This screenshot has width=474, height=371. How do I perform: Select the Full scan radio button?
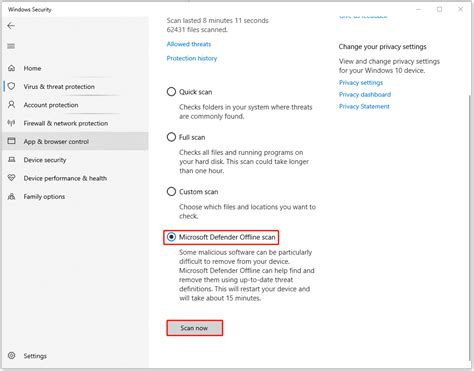coord(171,137)
